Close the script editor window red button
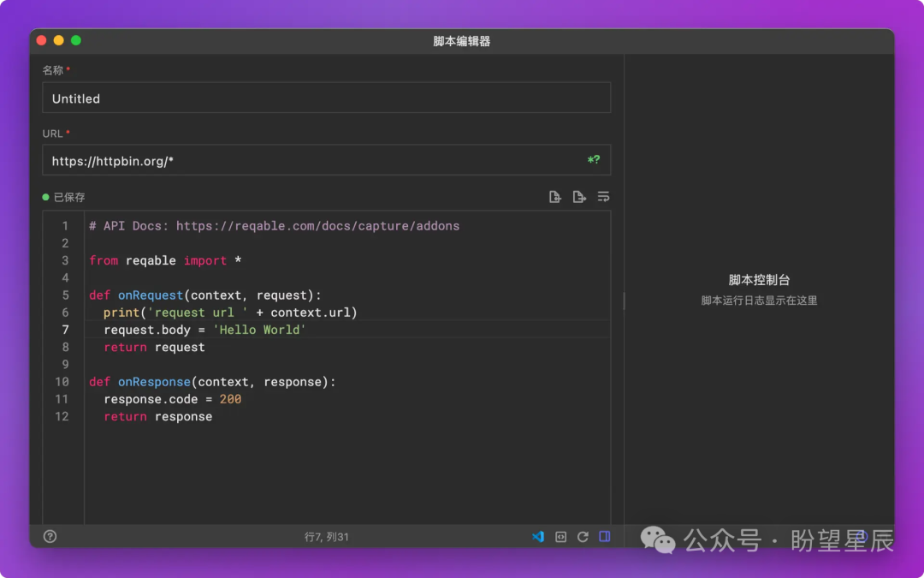 pos(41,40)
